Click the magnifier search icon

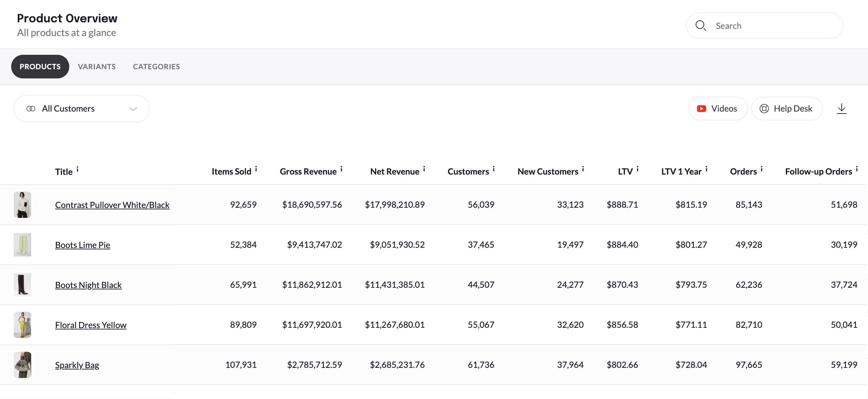click(701, 26)
